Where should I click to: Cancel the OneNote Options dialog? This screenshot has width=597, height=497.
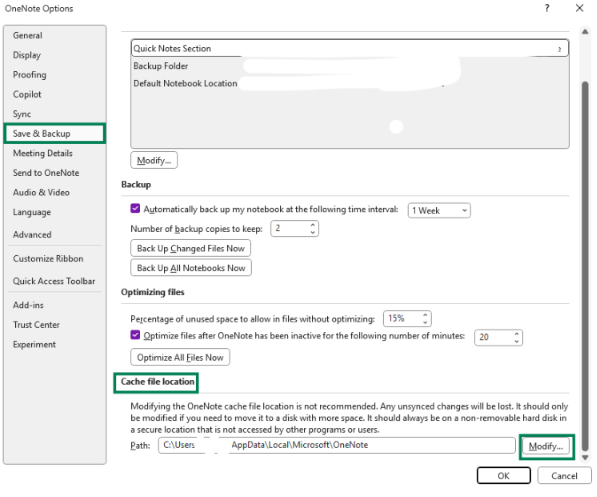564,476
